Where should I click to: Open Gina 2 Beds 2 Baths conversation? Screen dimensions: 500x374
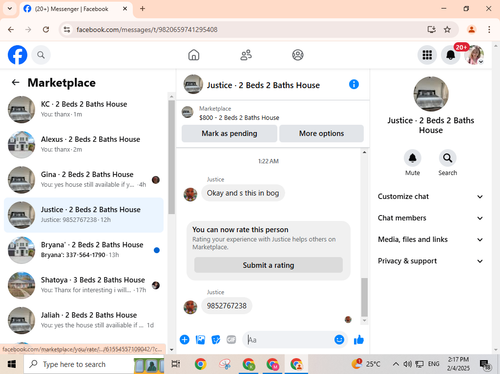pyautogui.click(x=84, y=180)
